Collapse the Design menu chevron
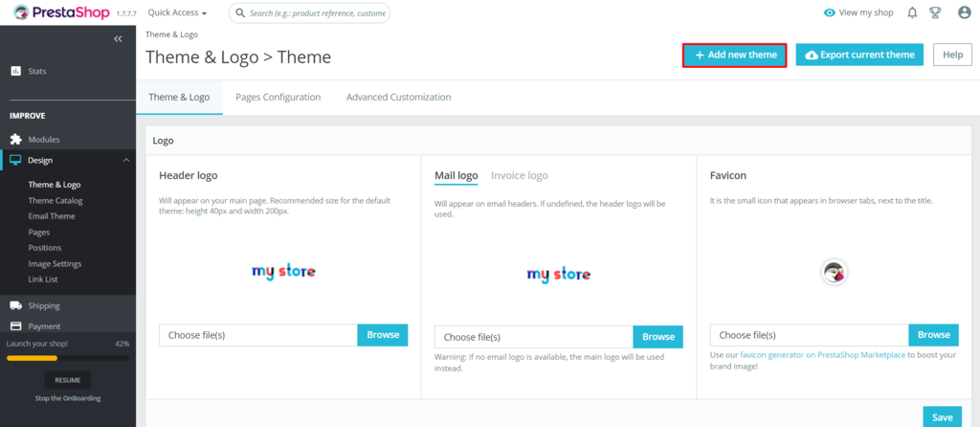 [x=126, y=161]
